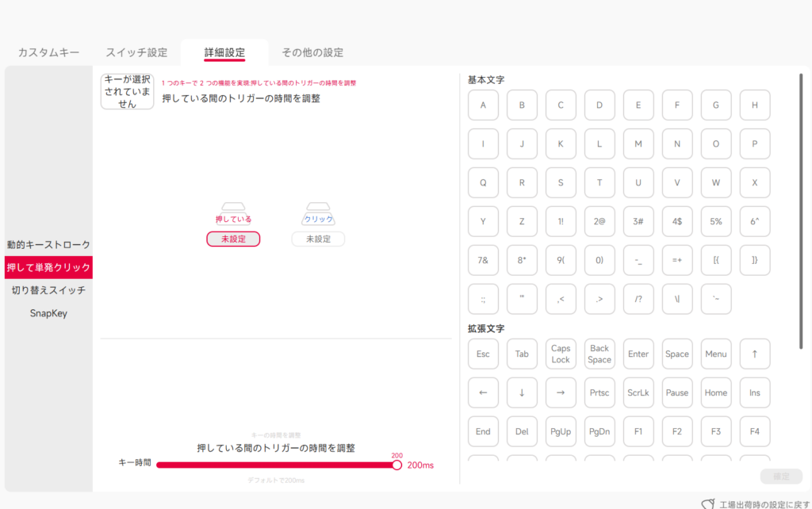Screen dimensions: 812x509
Task: Select the up arrow key
Action: click(754, 354)
